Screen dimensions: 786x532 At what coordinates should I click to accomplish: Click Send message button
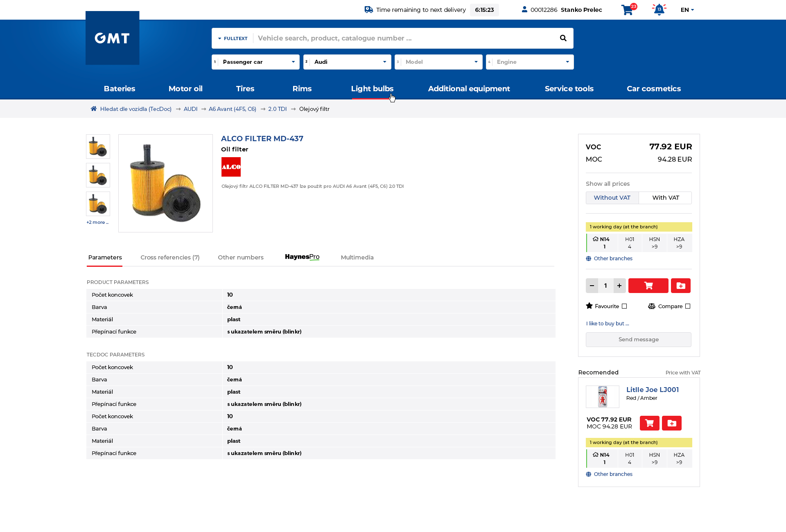click(639, 340)
